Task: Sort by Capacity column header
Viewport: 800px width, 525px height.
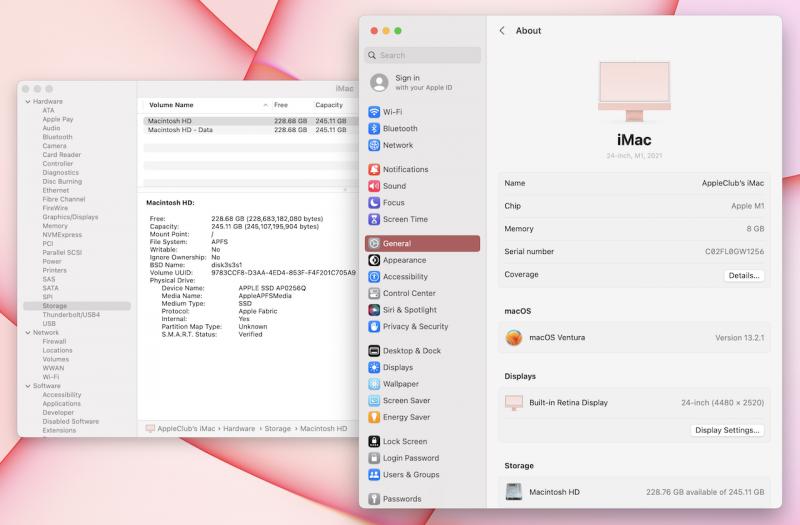Action: (329, 105)
